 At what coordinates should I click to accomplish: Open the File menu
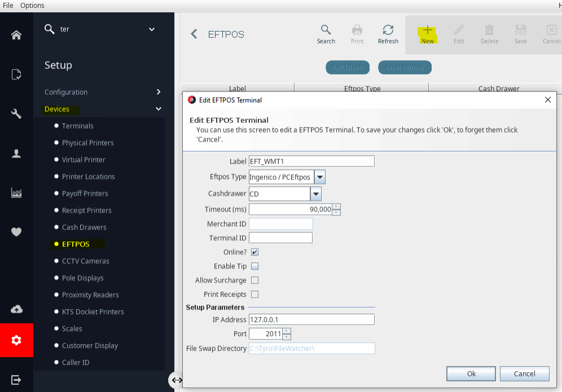pyautogui.click(x=8, y=6)
